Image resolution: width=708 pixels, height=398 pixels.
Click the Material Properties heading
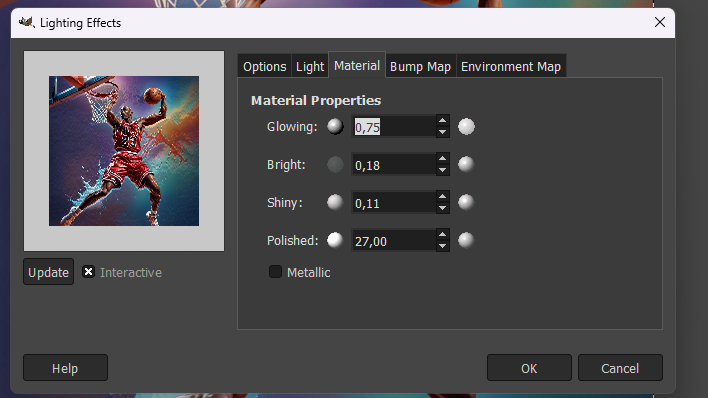(x=316, y=100)
